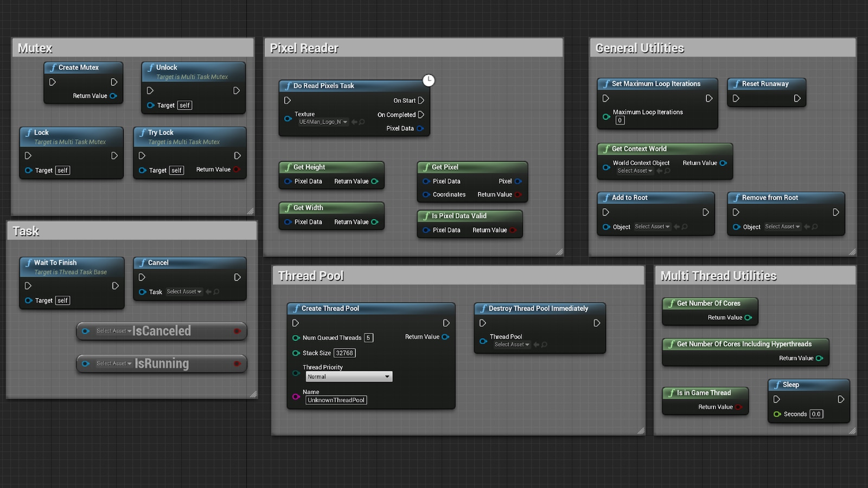Click the magnifier icon next to Texture on Do Read Pixels Task
This screenshot has width=868, height=488.
click(361, 122)
